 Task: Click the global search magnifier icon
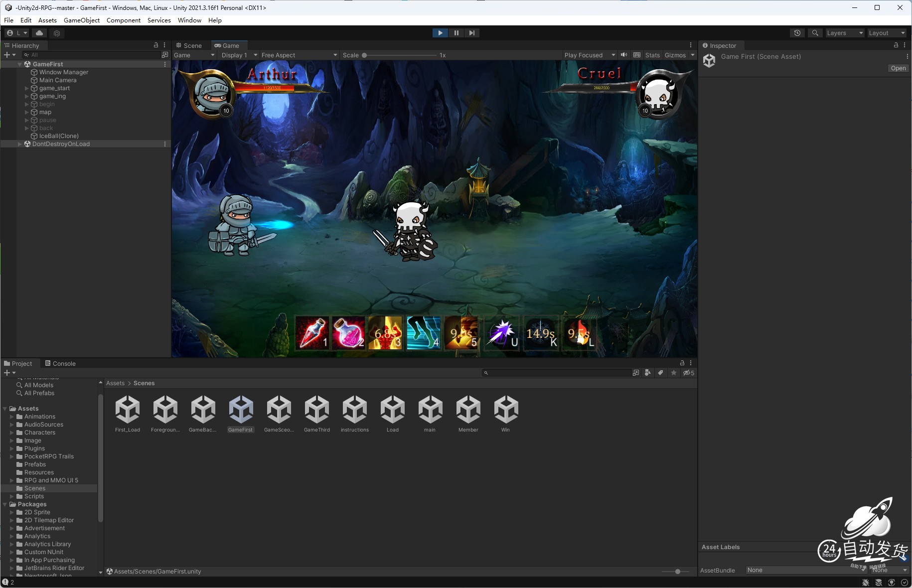[815, 33]
